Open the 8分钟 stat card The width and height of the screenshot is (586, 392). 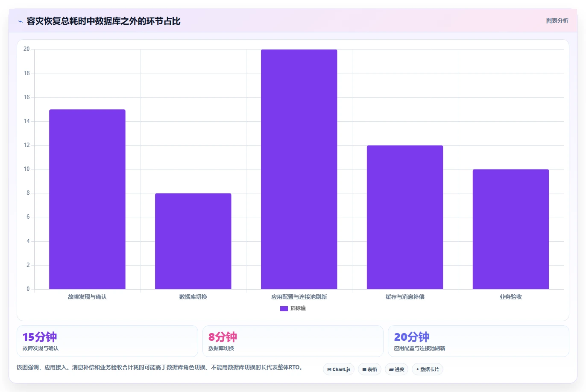coord(293,341)
